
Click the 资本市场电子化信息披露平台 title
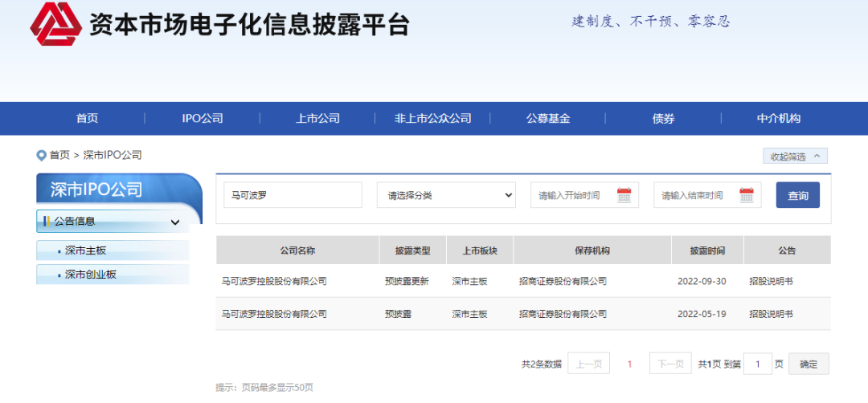click(x=249, y=24)
